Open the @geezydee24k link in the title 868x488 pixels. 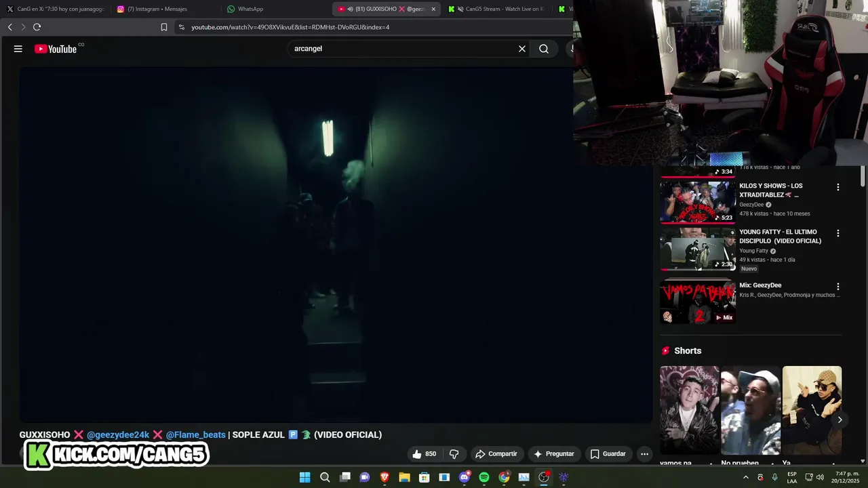[x=118, y=434]
